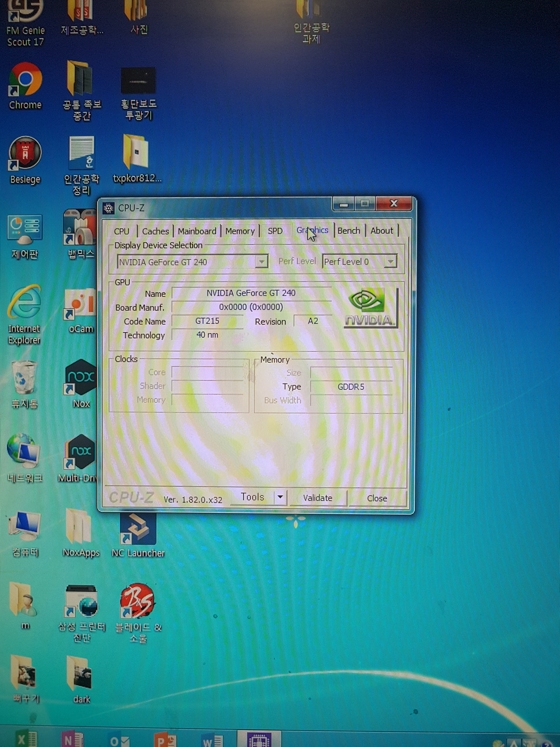Image resolution: width=560 pixels, height=747 pixels.
Task: Open the About tab
Action: pos(382,231)
